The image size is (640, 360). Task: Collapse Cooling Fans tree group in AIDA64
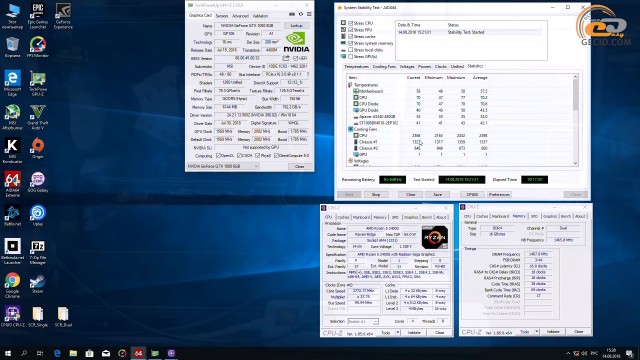[x=350, y=129]
